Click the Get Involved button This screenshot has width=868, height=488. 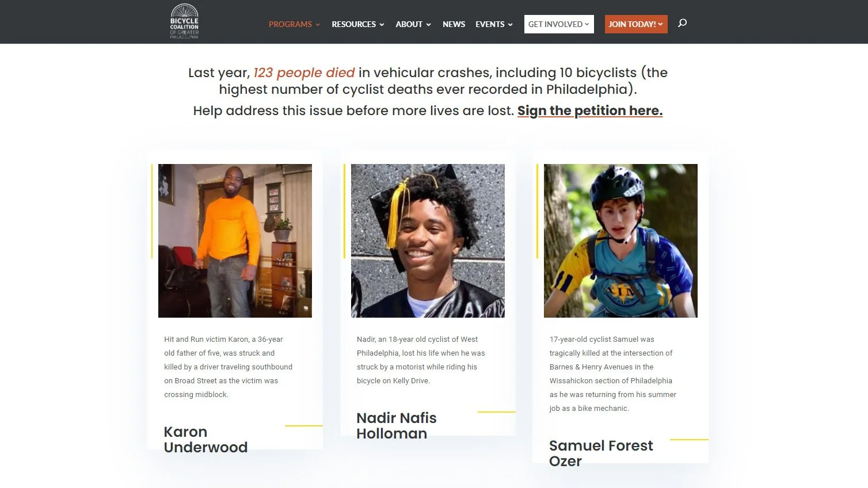click(559, 24)
